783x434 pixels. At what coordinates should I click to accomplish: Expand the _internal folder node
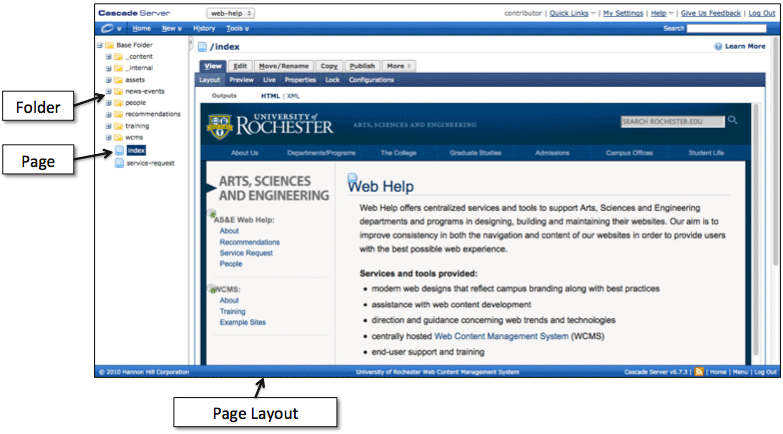(108, 68)
